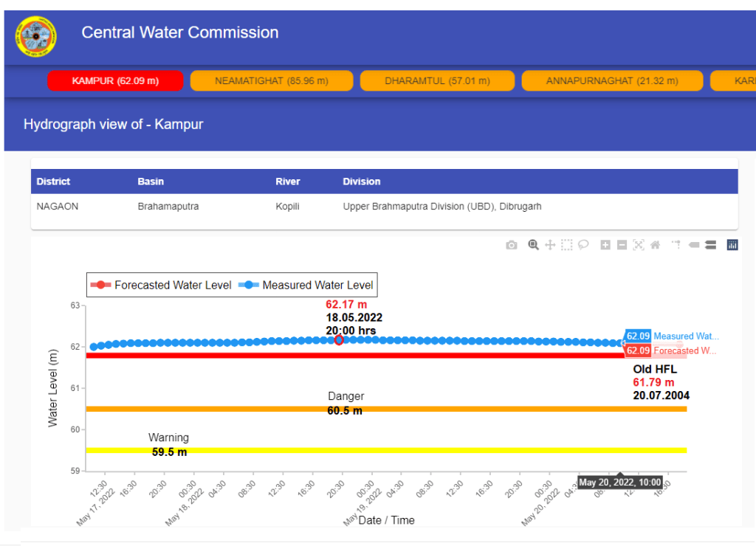This screenshot has width=756, height=560.
Task: Select the Zoom magnifier tool
Action: click(533, 245)
